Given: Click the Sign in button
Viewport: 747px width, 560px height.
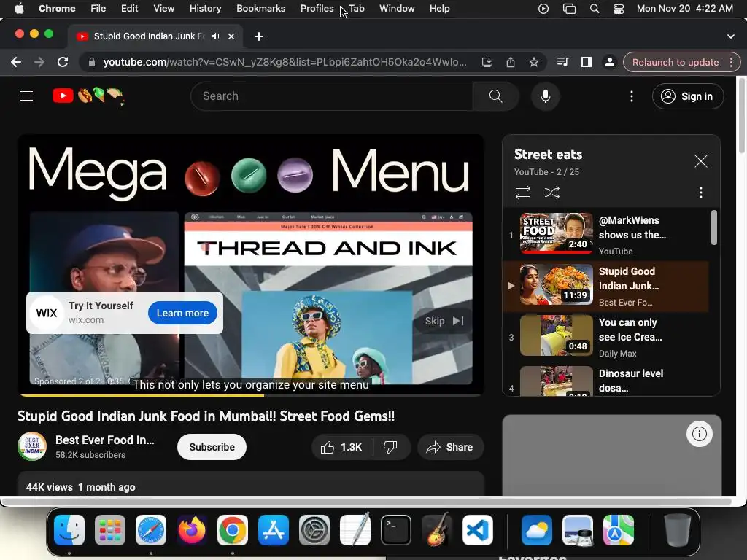Looking at the screenshot, I should (687, 96).
